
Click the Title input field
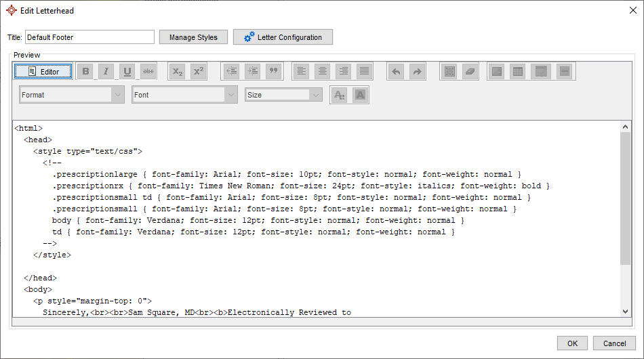point(89,37)
